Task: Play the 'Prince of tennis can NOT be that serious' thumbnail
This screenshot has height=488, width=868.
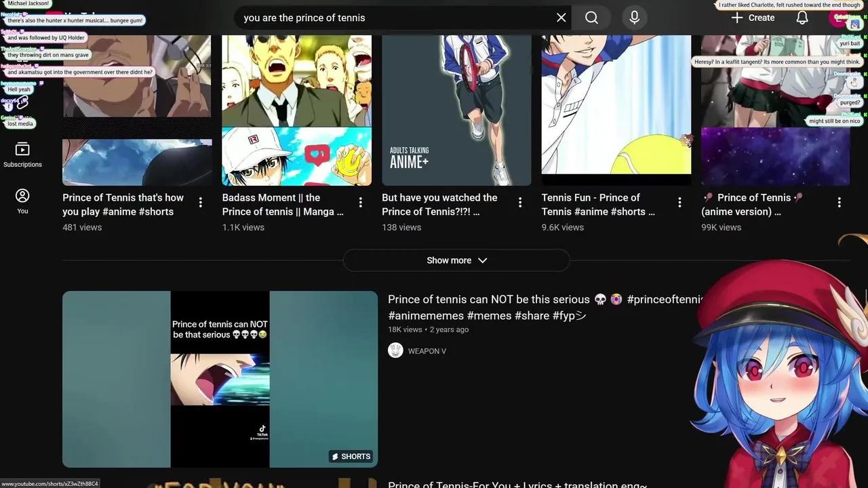Action: pyautogui.click(x=220, y=379)
